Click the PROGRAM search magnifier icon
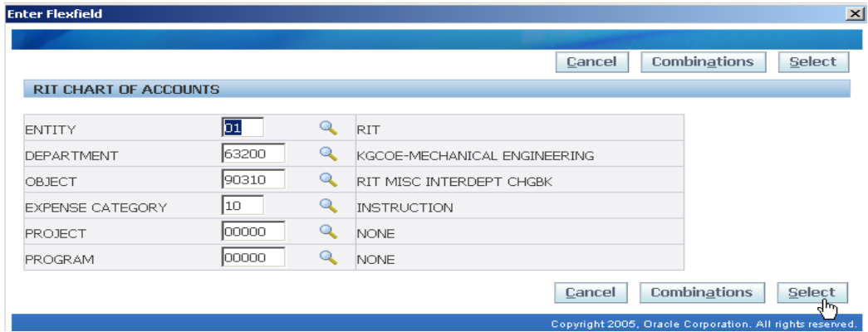Screen dimensions: 868x332 (329, 258)
